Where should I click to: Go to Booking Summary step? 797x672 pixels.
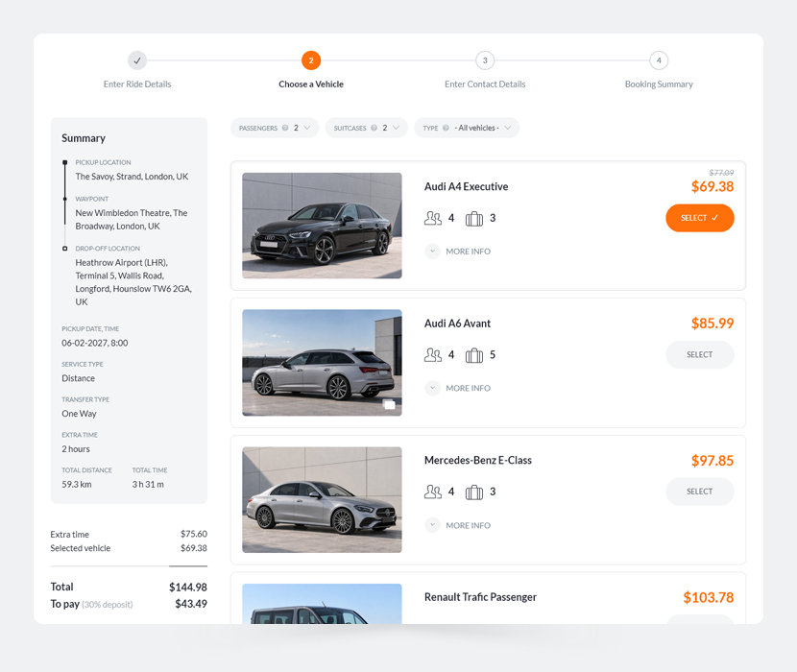point(659,84)
